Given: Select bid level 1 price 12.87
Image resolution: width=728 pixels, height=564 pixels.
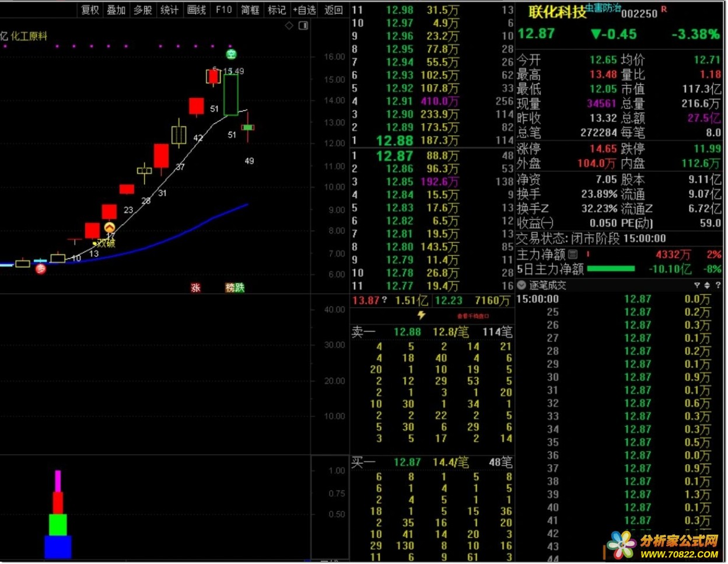Looking at the screenshot, I should [394, 156].
